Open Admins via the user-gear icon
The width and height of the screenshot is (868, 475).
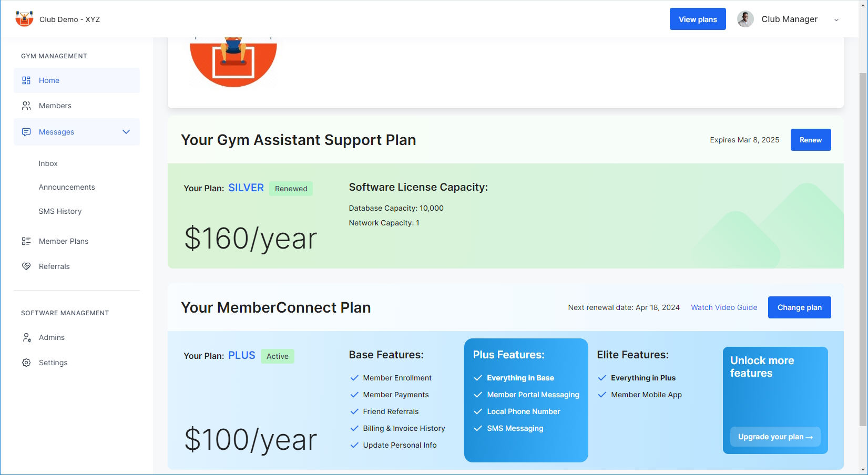point(26,337)
